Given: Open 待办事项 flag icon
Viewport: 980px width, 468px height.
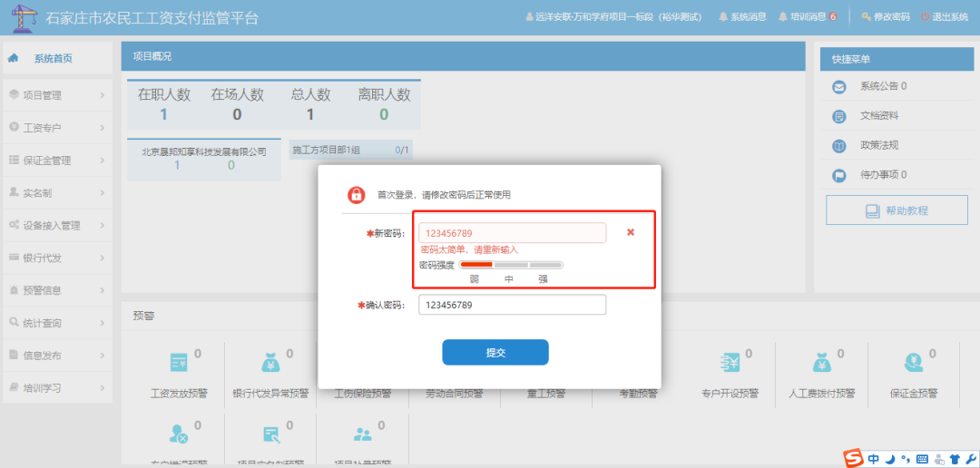Looking at the screenshot, I should pos(838,176).
